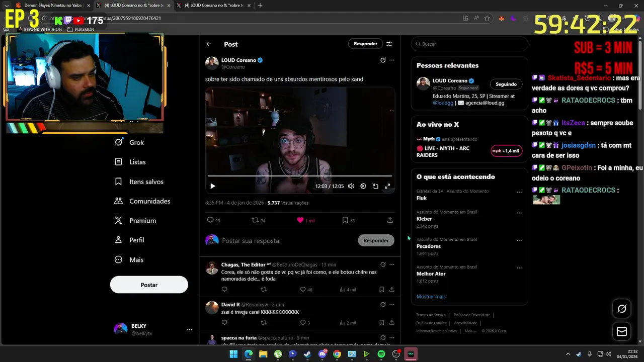Reply to Chagas, The Editor's comment
This screenshot has width=644, height=362.
click(224, 290)
